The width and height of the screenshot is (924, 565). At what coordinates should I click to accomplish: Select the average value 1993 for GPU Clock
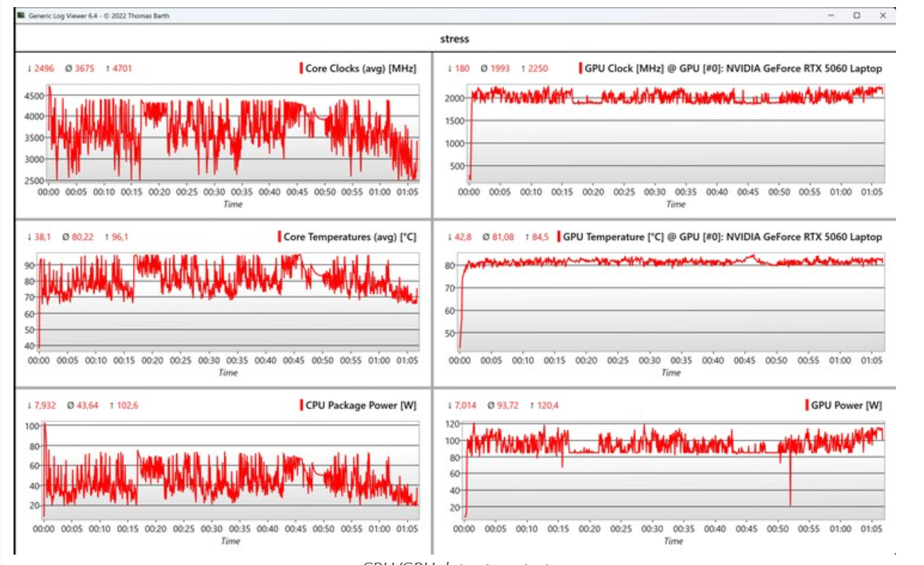coord(500,69)
